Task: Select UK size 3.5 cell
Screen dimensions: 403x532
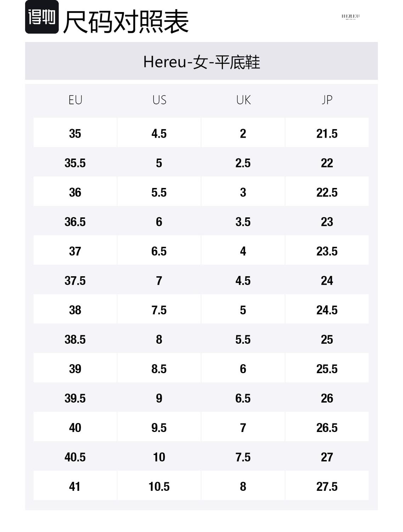Action: coord(243,222)
